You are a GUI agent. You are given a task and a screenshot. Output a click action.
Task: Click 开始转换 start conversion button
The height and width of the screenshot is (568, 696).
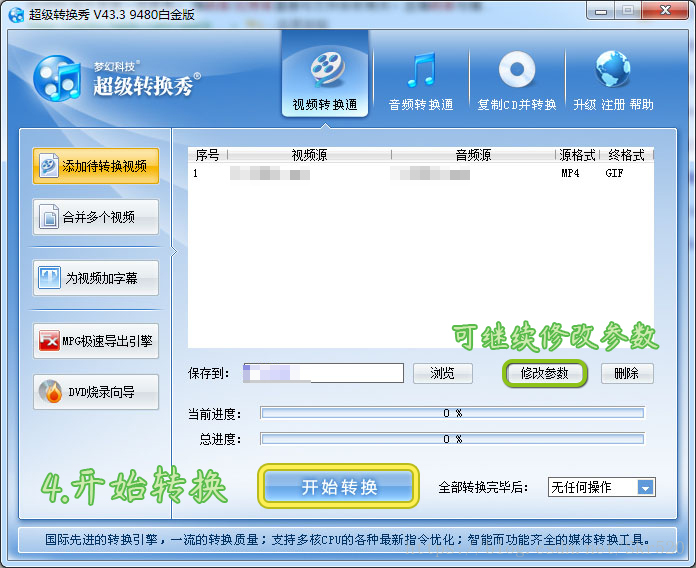[x=339, y=486]
